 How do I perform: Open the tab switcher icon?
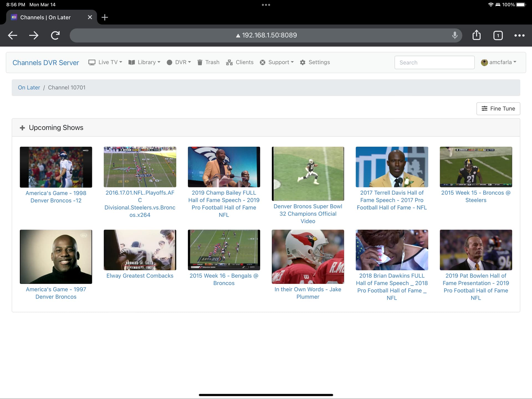[498, 35]
